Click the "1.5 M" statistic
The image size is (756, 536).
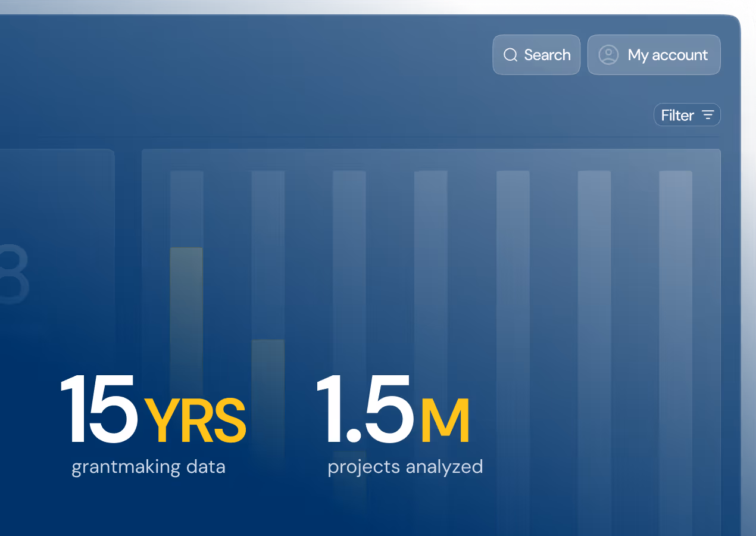coord(393,410)
